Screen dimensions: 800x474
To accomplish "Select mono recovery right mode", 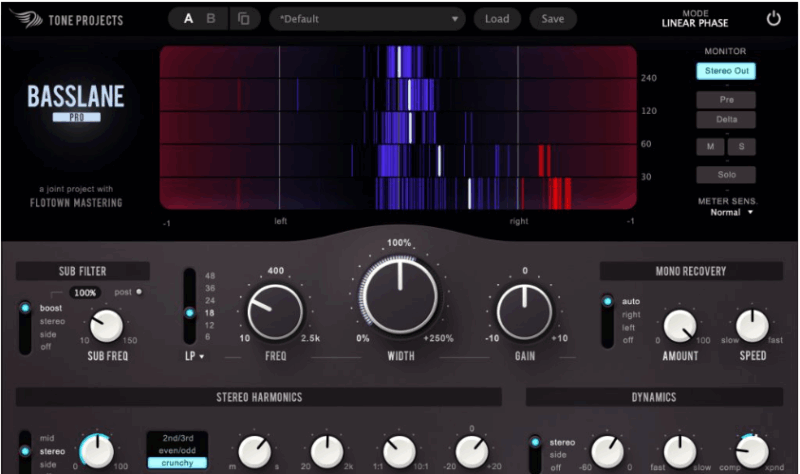I will 631,315.
